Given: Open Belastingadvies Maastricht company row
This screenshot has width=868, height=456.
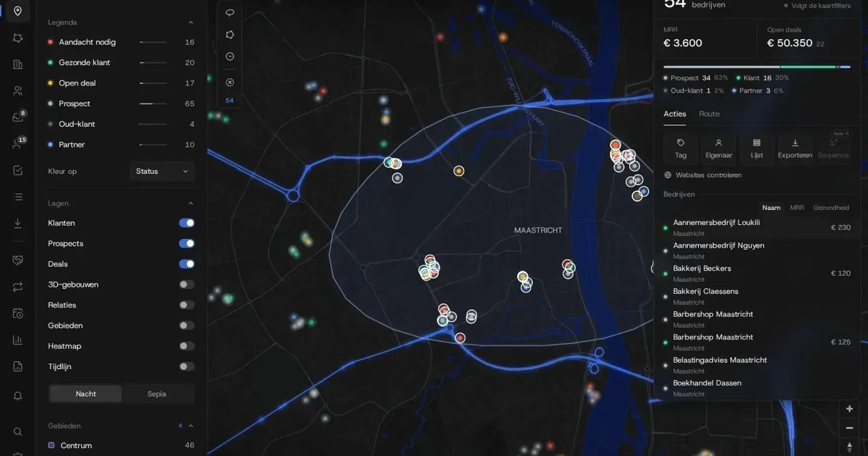Looking at the screenshot, I should (757, 366).
